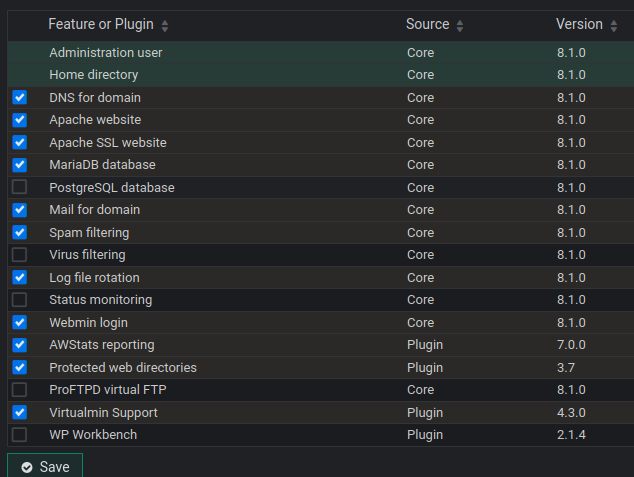
Task: Save the feature settings
Action: click(x=45, y=466)
